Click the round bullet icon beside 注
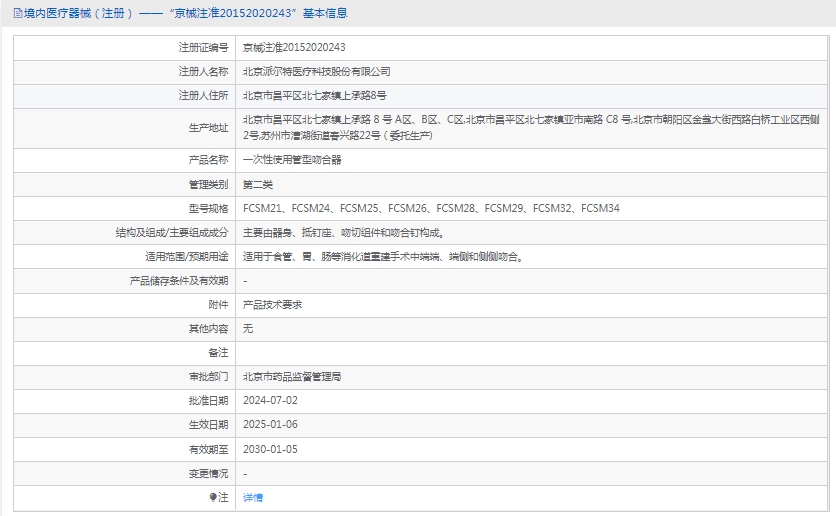The width and height of the screenshot is (836, 516). [213, 497]
